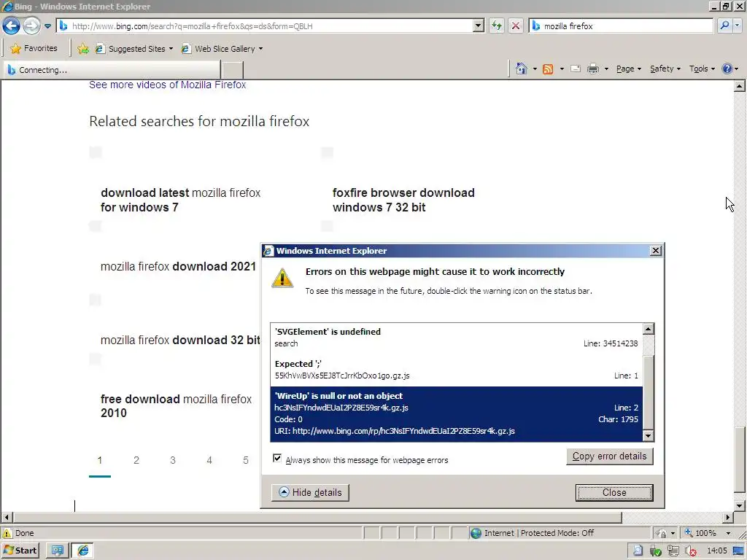
Task: Click Internet Protected Mode Off status
Action: pyautogui.click(x=538, y=533)
